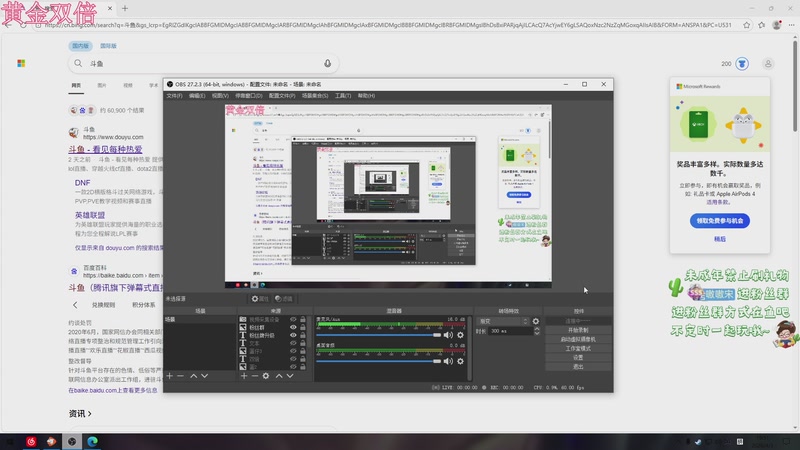
Task: Click the Bing search magnifier icon
Action: (x=78, y=63)
